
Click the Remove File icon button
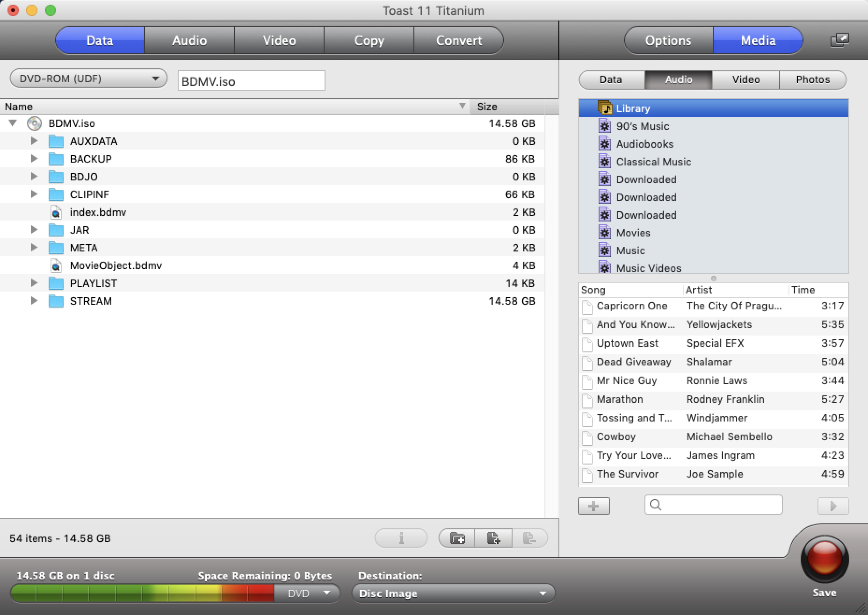[529, 538]
